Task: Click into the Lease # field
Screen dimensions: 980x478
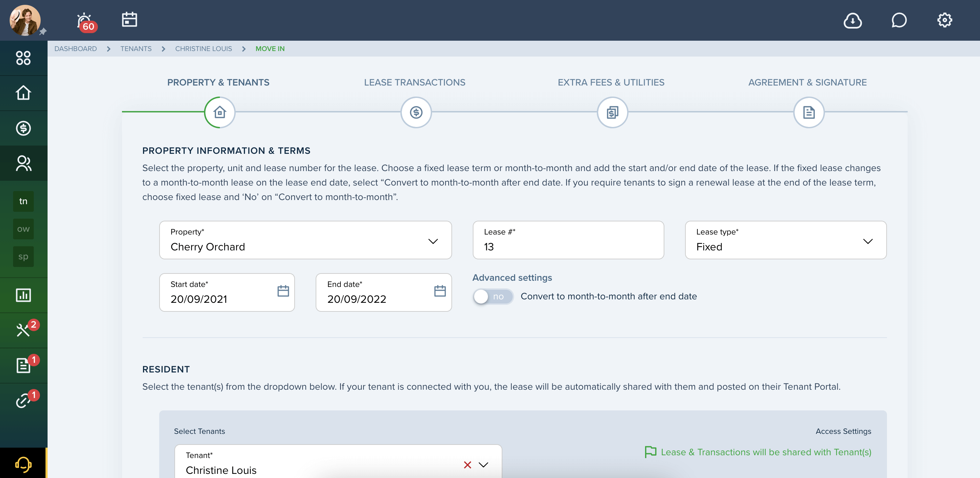Action: [x=568, y=240]
